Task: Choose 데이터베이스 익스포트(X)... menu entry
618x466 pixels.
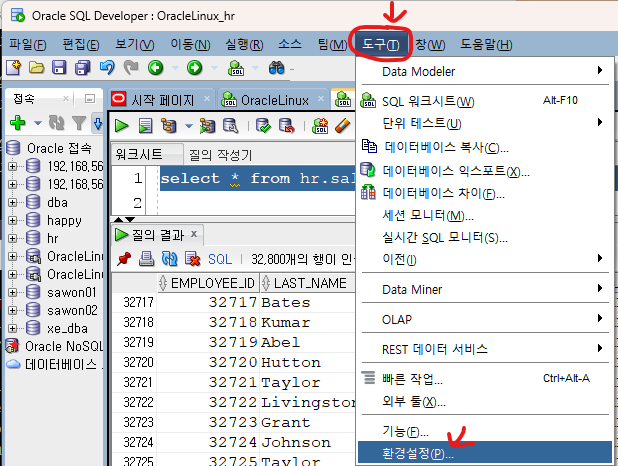Action: tap(486, 171)
